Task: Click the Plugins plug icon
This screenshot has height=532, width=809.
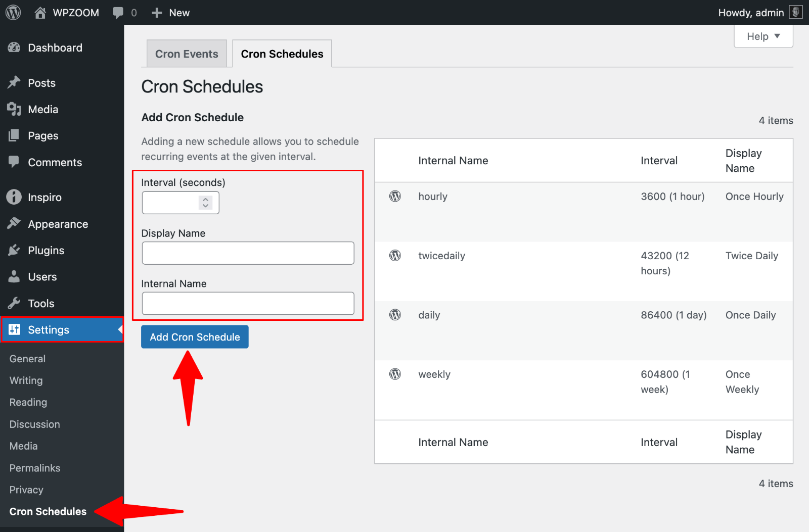Action: click(x=14, y=250)
